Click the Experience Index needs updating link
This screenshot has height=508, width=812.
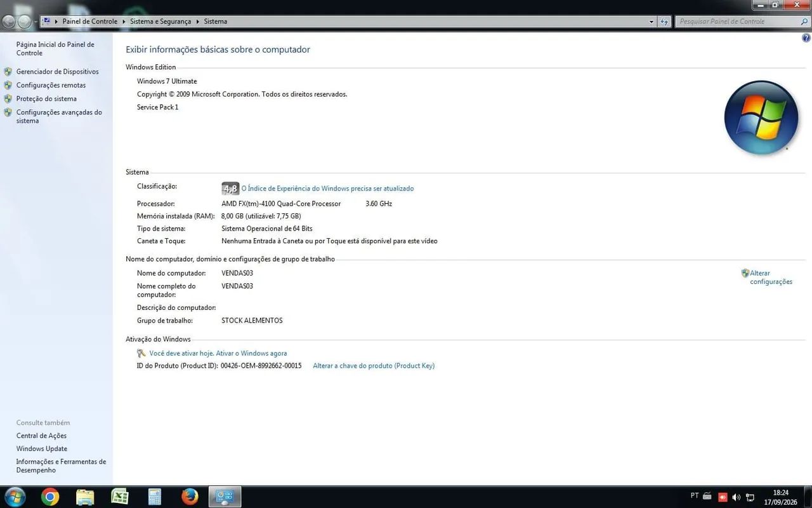coord(327,189)
